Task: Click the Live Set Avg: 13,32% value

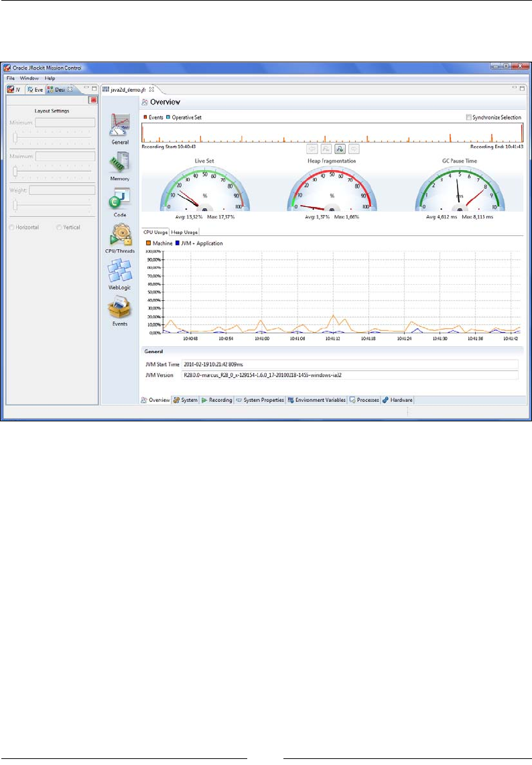Action: click(x=189, y=216)
